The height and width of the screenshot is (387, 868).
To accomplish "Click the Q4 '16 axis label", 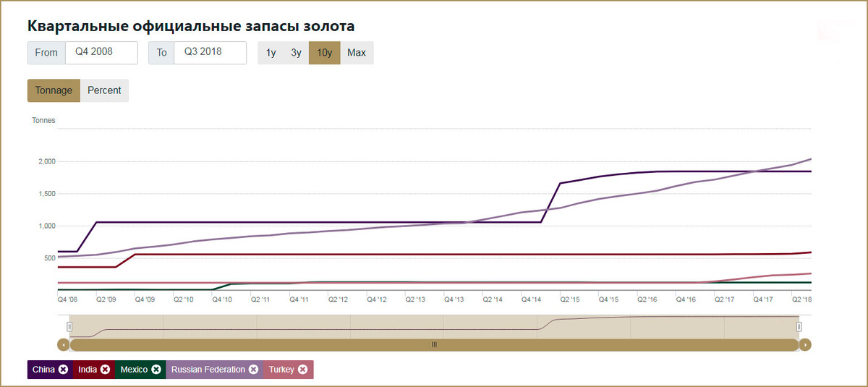I will coord(685,298).
